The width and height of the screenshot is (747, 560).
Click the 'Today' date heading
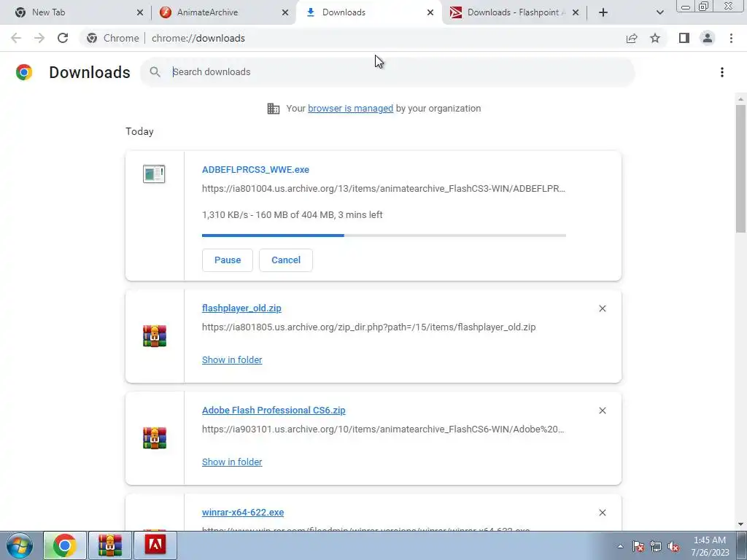(x=139, y=131)
